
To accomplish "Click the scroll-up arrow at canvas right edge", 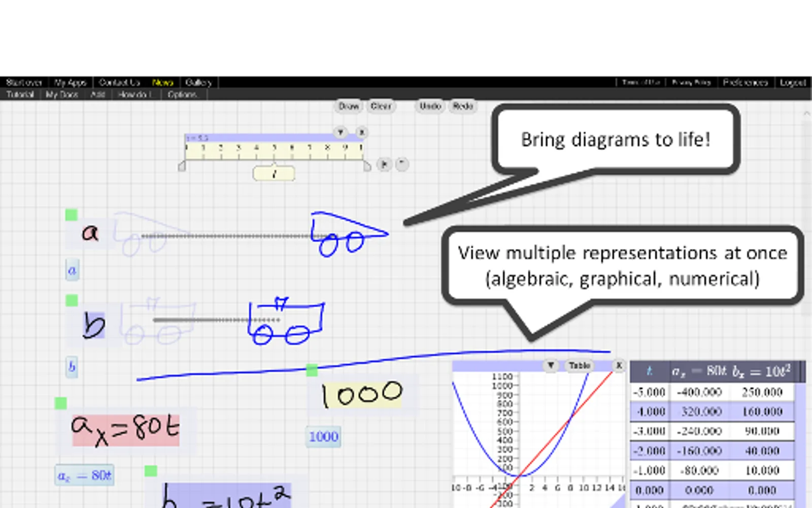I will pos(807,113).
